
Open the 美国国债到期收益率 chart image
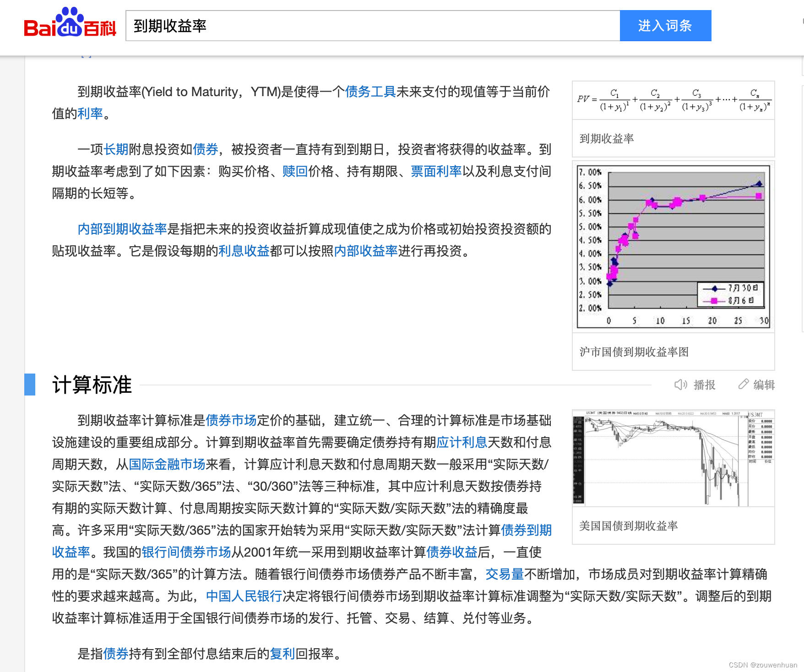tap(674, 458)
